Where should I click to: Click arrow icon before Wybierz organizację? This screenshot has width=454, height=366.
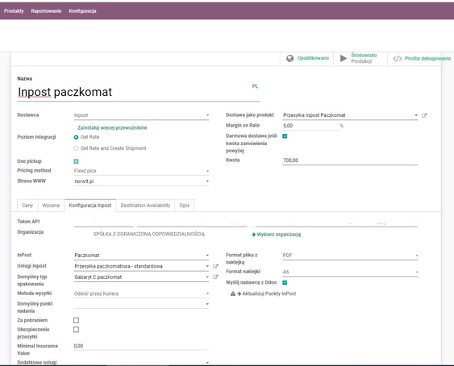253,235
